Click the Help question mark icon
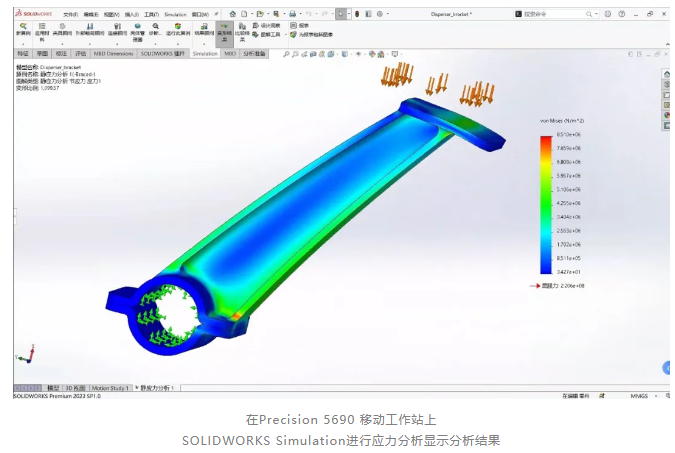This screenshot has height=453, width=675. (x=622, y=14)
